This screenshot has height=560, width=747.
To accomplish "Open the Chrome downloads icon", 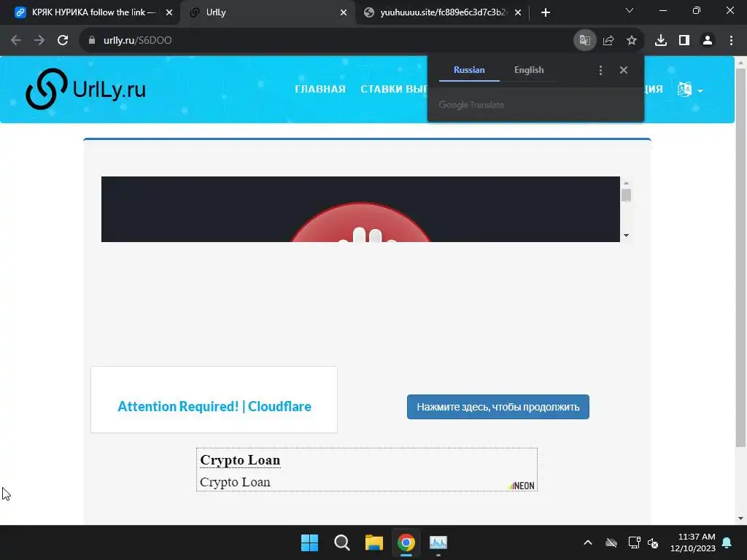I will pyautogui.click(x=661, y=41).
